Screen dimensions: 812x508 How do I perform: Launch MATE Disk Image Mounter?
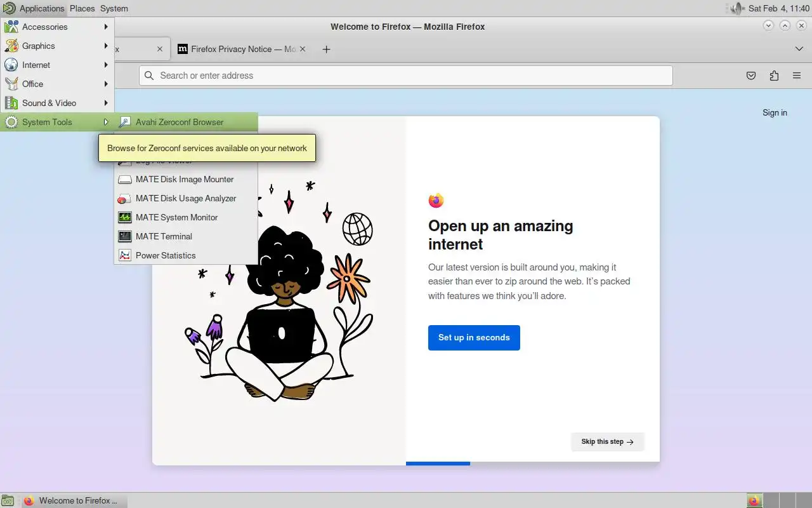click(186, 179)
